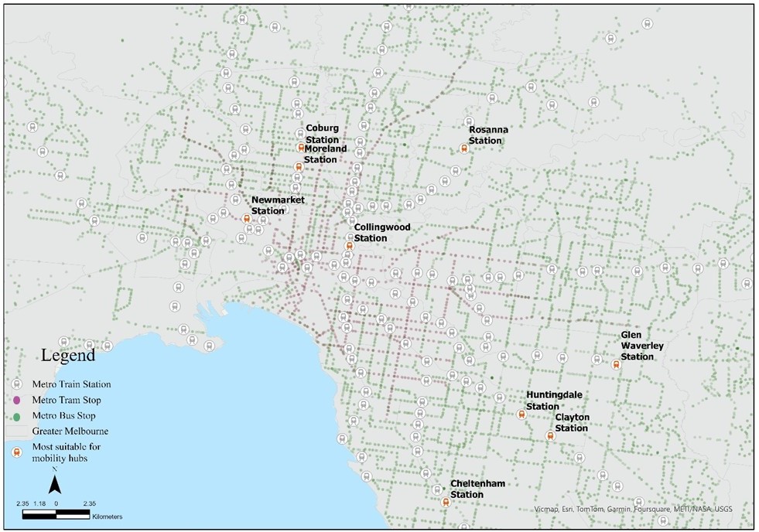This screenshot has width=759, height=532.
Task: Click the Esri attribution text
Action: pyautogui.click(x=567, y=510)
